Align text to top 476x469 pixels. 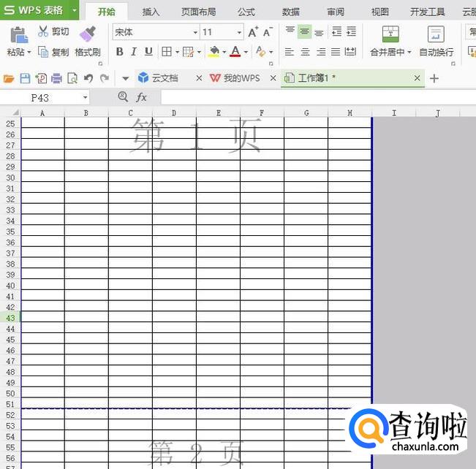[290, 31]
